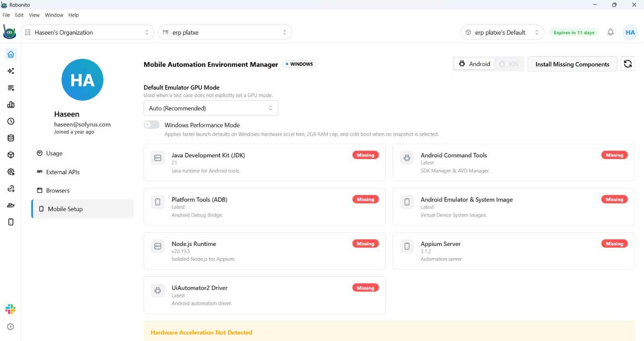Image resolution: width=644 pixels, height=341 pixels.
Task: Click Missing badge on Android Emulator card
Action: point(615,199)
